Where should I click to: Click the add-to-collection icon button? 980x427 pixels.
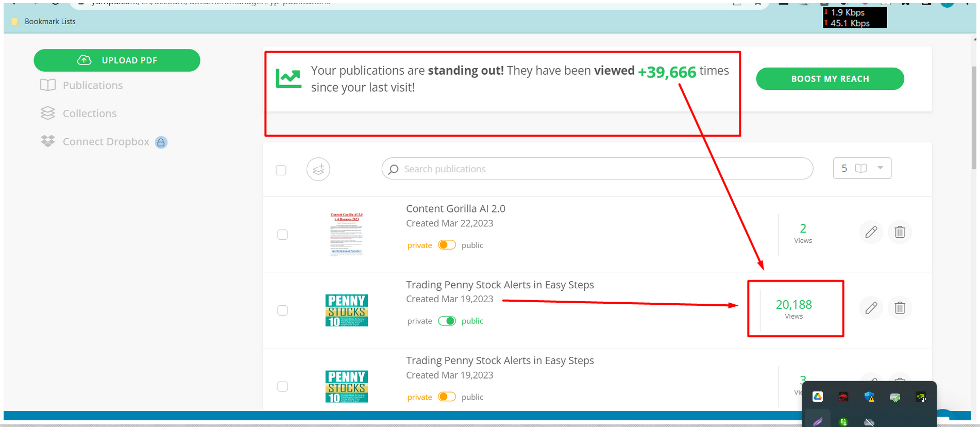point(318,169)
